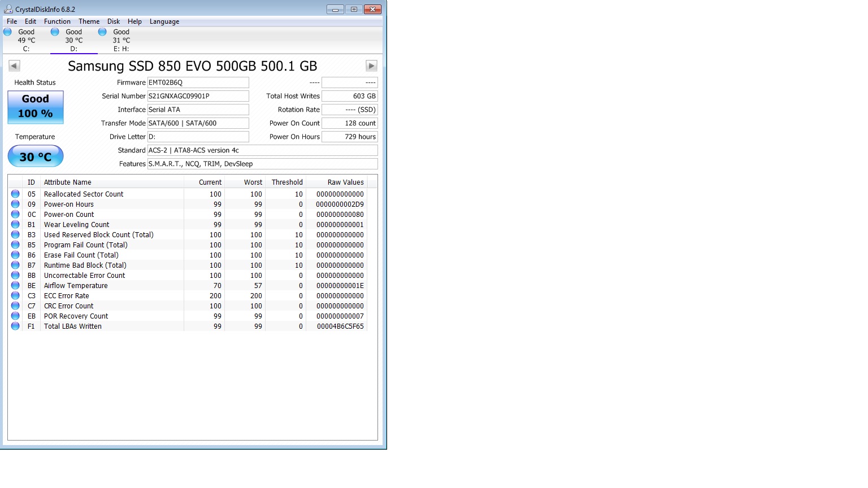This screenshot has width=868, height=488.
Task: Click status icon of Runtime Bad Block row
Action: click(x=15, y=265)
